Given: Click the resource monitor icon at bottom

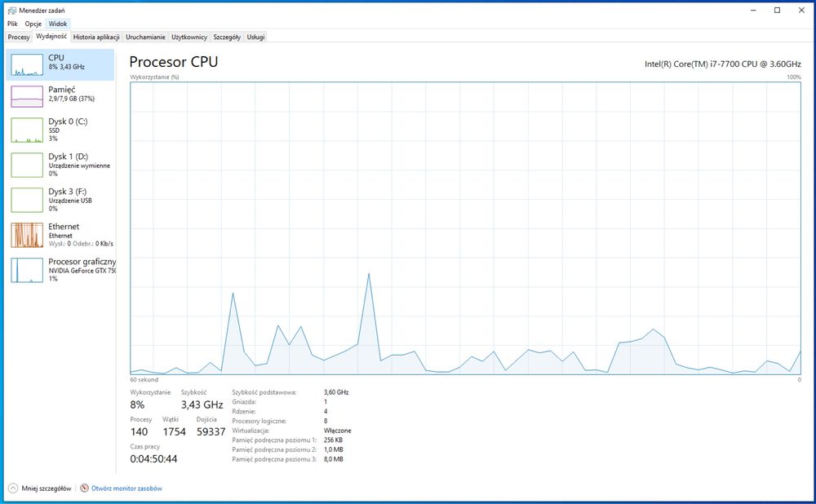Looking at the screenshot, I should (84, 489).
